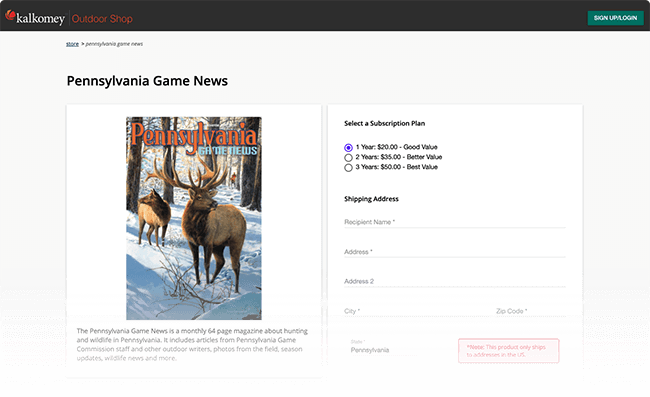Click the US-only shipping note
The width and height of the screenshot is (650, 397).
(509, 351)
